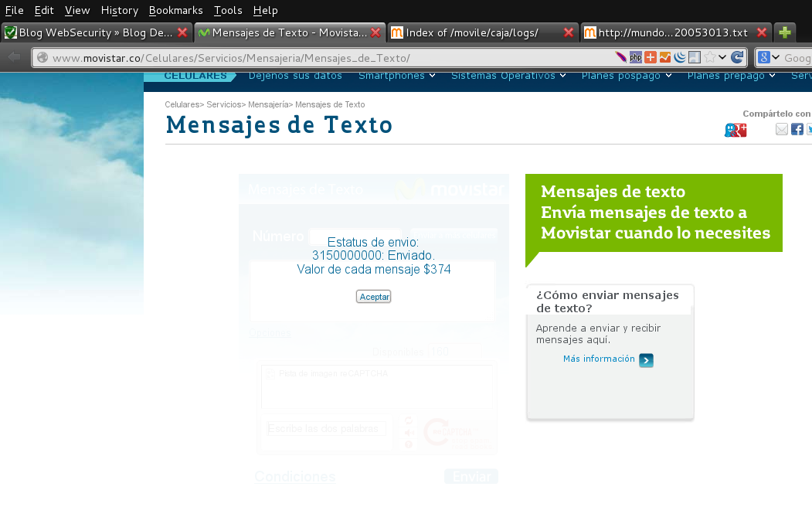The width and height of the screenshot is (812, 524).
Task: Open the Bookmarks menu
Action: point(175,10)
